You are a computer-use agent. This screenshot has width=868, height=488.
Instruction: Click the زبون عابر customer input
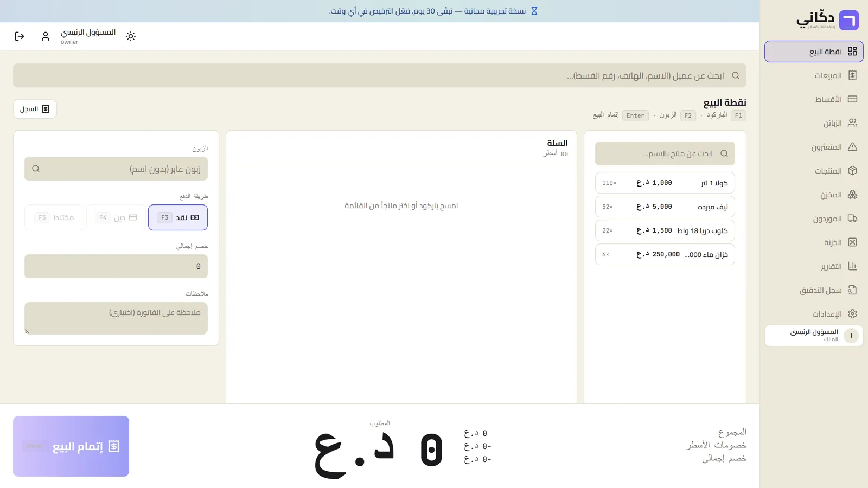pyautogui.click(x=116, y=169)
